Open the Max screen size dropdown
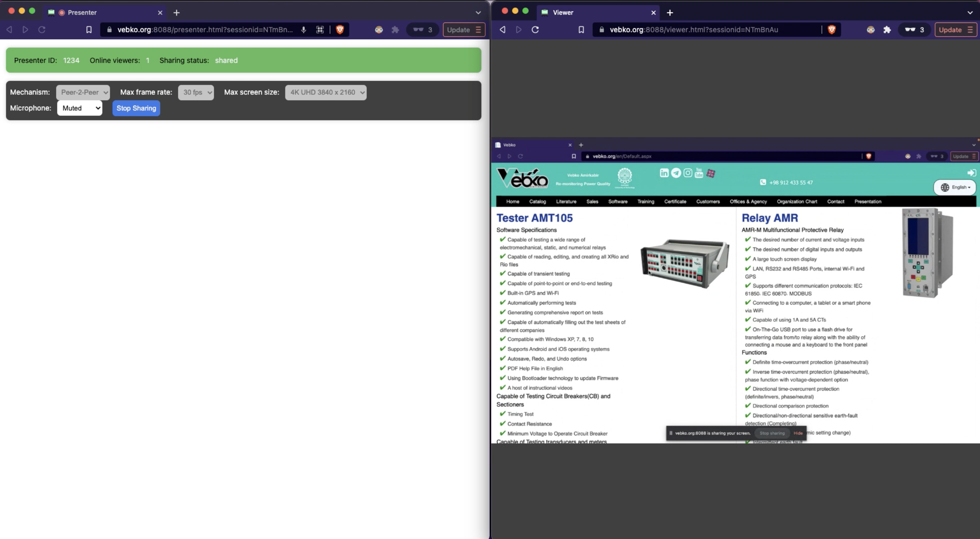 click(326, 93)
